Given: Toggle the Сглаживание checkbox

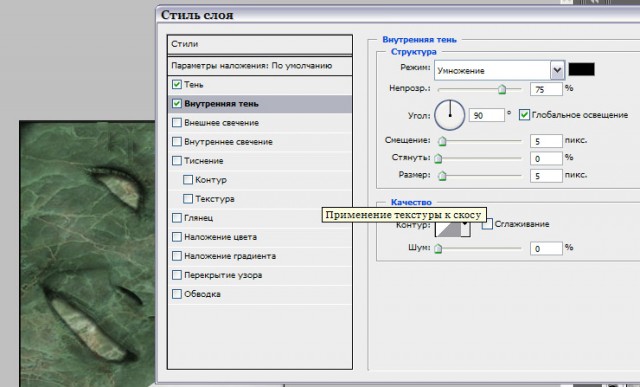Looking at the screenshot, I should pos(487,224).
